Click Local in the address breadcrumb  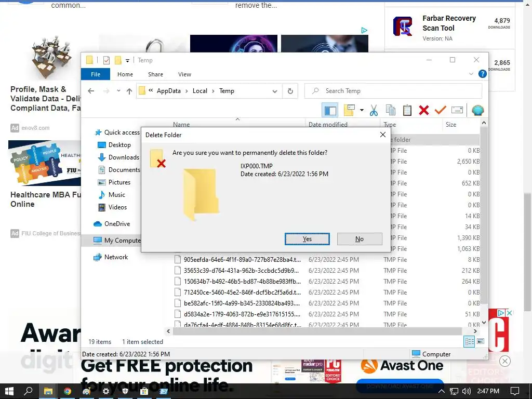(200, 91)
